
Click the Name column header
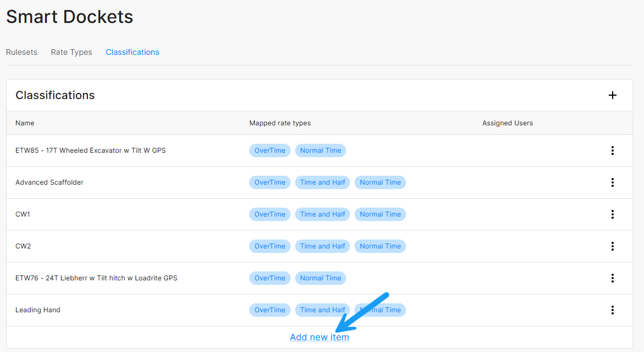pyautogui.click(x=25, y=123)
